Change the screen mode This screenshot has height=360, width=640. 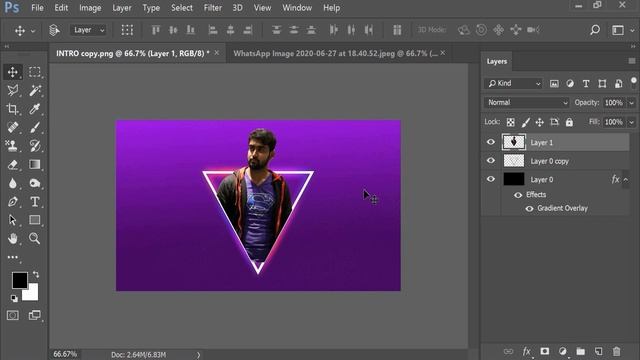(x=35, y=315)
